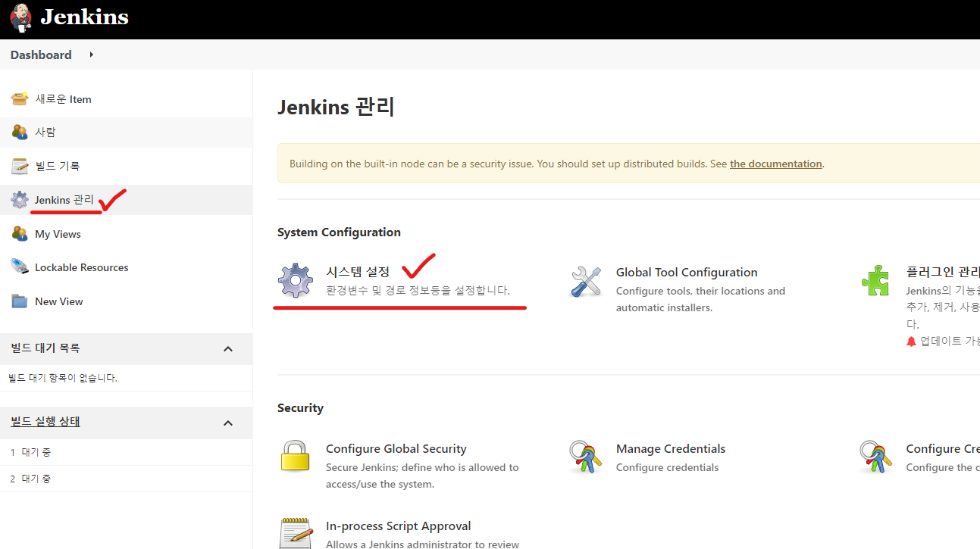Open the 새로운 Item box icon
The height and width of the screenshot is (549, 980).
pyautogui.click(x=20, y=99)
